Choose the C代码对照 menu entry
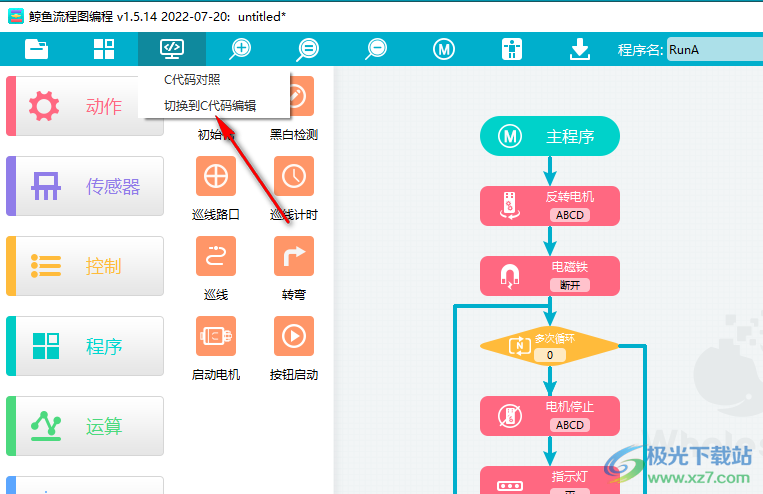The image size is (763, 494). coord(193,80)
